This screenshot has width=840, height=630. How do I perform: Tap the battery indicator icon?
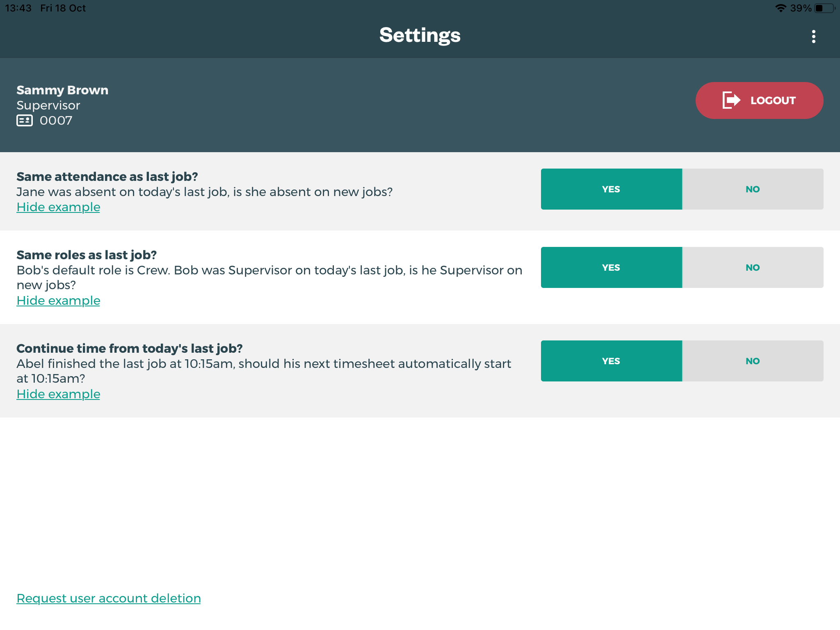tap(824, 8)
